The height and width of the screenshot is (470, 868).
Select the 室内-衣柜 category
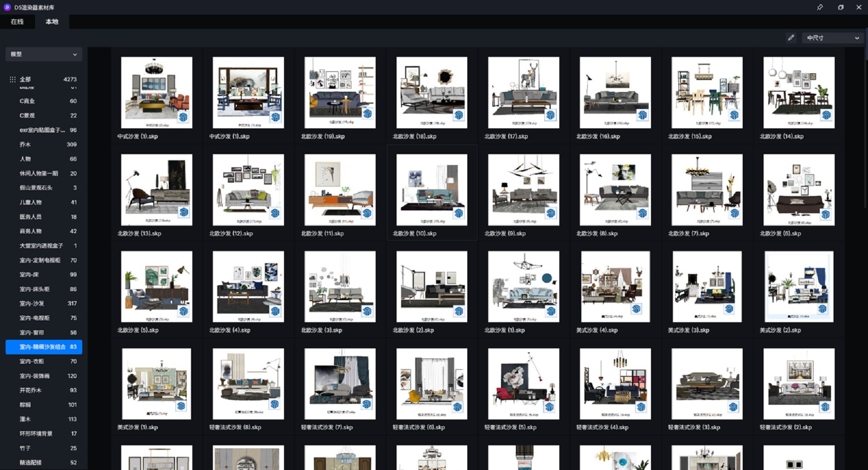(44, 361)
